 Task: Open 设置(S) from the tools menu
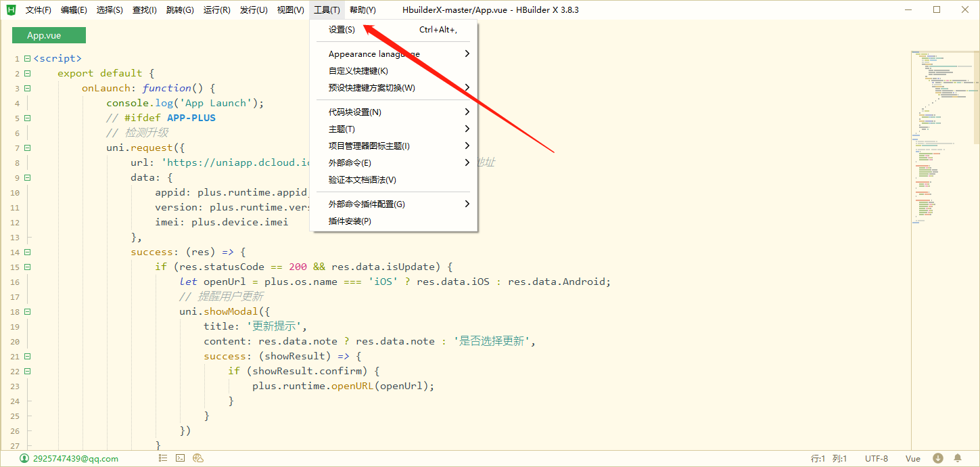click(341, 30)
